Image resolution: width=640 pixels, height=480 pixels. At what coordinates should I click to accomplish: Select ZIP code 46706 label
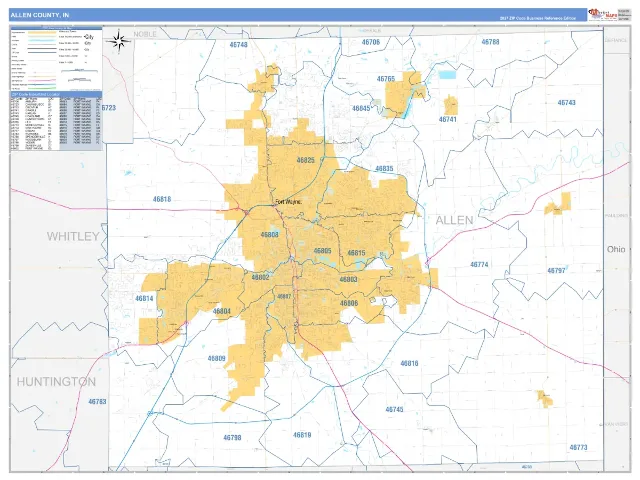[x=371, y=42]
